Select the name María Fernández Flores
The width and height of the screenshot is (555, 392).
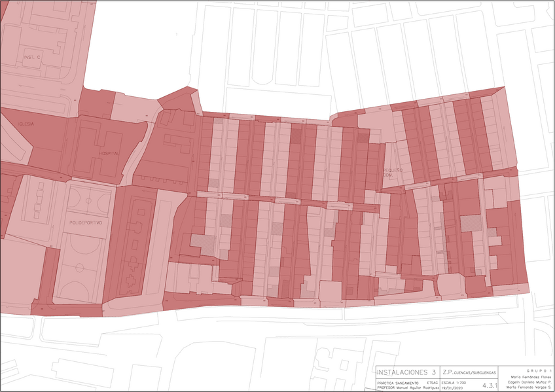click(x=529, y=377)
